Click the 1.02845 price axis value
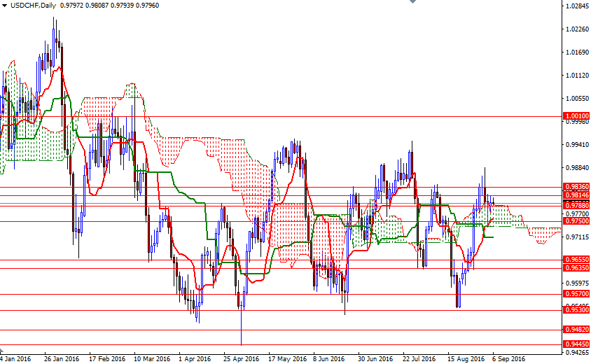Screen dimensions: 591x364 point(578,6)
